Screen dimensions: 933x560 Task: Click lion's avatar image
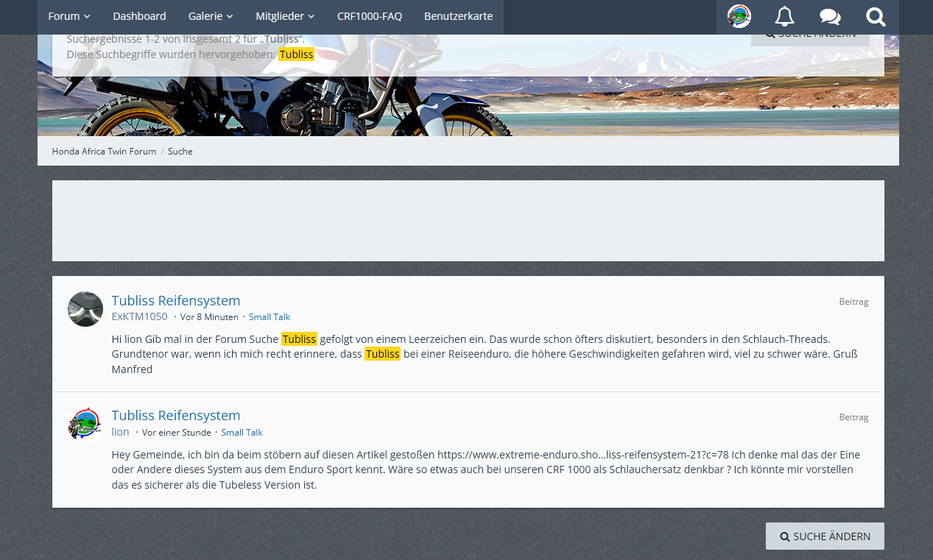[85, 424]
